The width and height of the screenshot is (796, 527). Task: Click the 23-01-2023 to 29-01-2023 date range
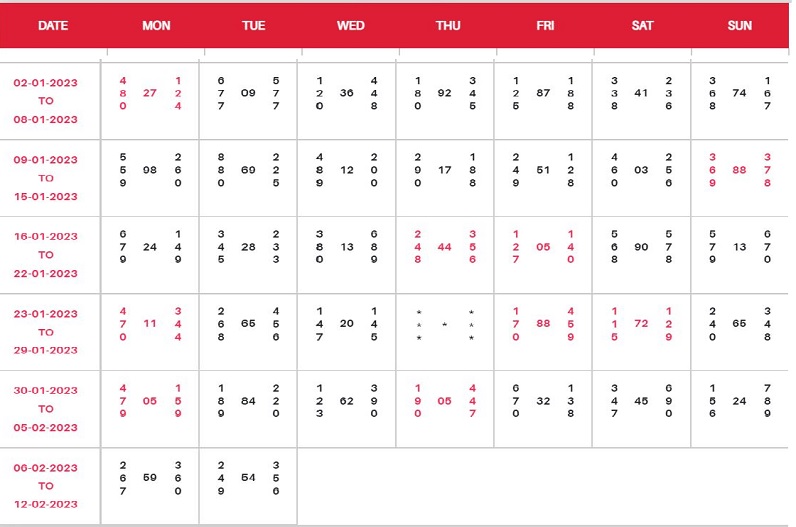(46, 332)
